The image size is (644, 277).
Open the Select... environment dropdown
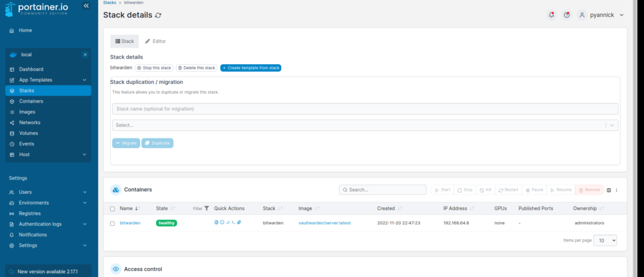tap(365, 125)
